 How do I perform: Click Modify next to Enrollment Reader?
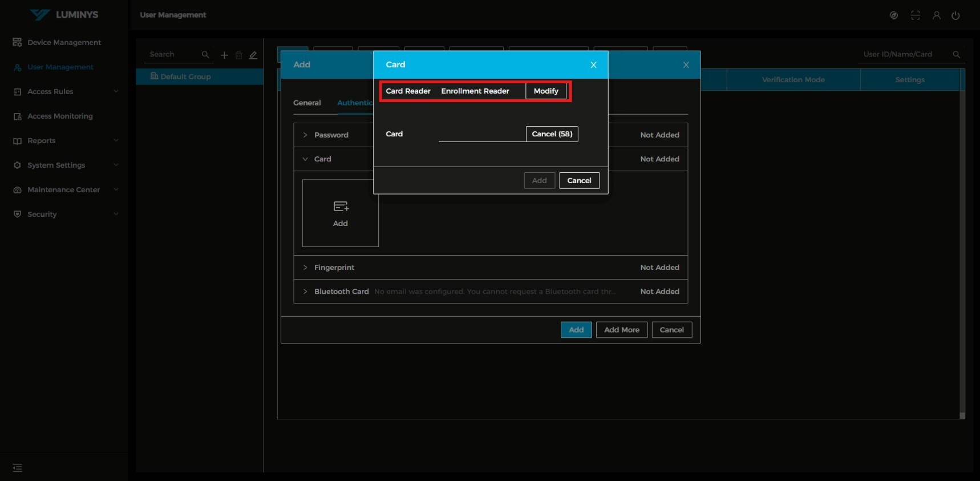[546, 91]
